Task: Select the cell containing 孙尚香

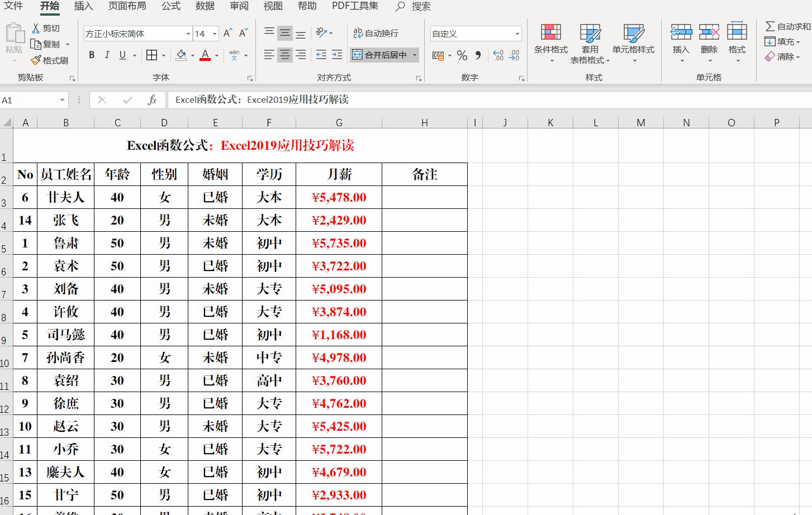Action: [x=66, y=357]
